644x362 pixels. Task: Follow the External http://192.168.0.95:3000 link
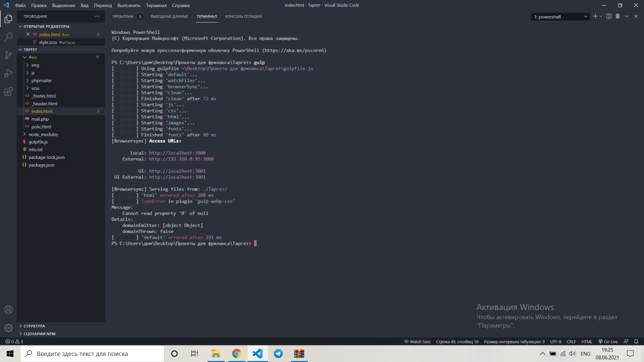tap(181, 159)
